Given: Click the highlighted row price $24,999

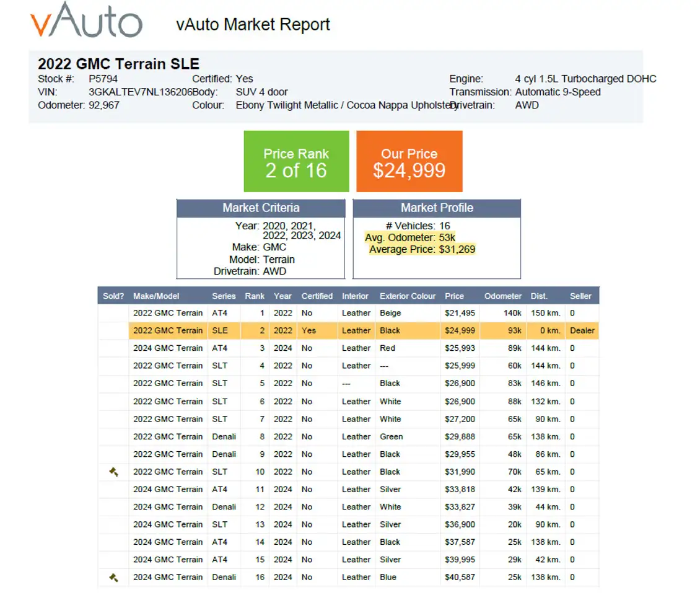Looking at the screenshot, I should (x=460, y=331).
